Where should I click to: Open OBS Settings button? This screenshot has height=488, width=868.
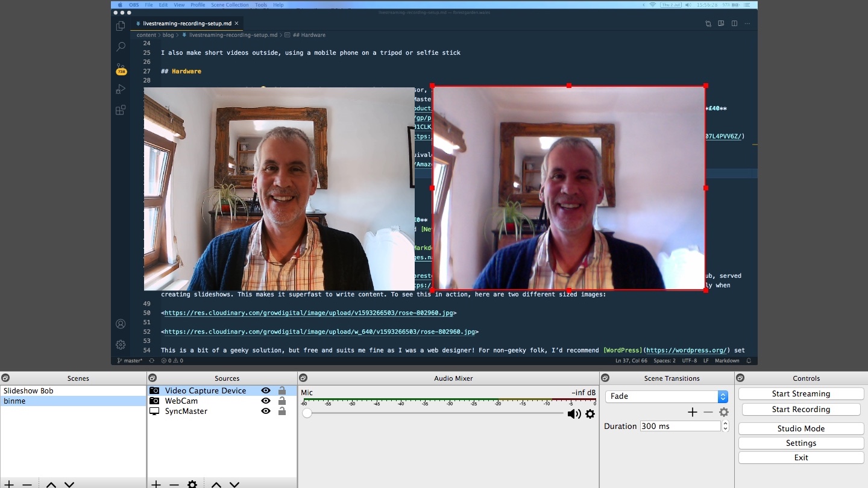[801, 443]
